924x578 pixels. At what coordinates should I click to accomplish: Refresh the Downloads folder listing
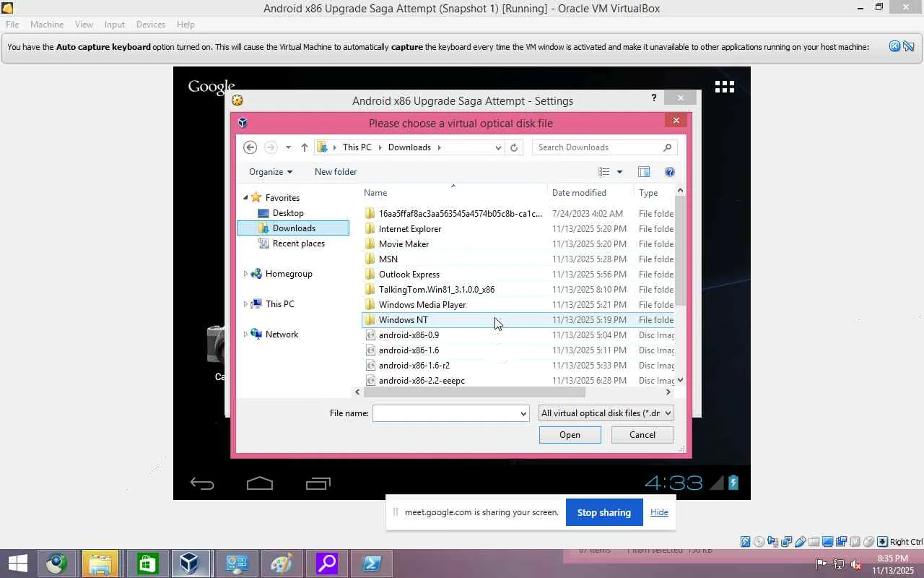click(514, 147)
